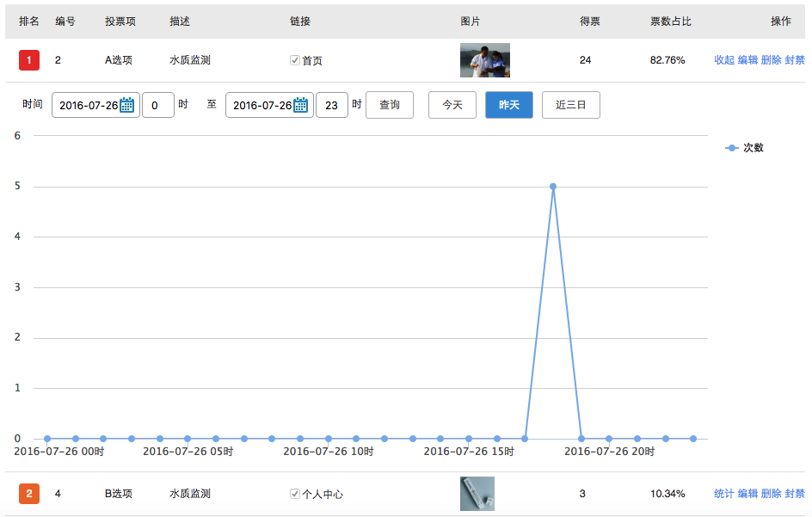This screenshot has height=517, width=812.
Task: Focus the end hour field showing 23
Action: click(331, 105)
